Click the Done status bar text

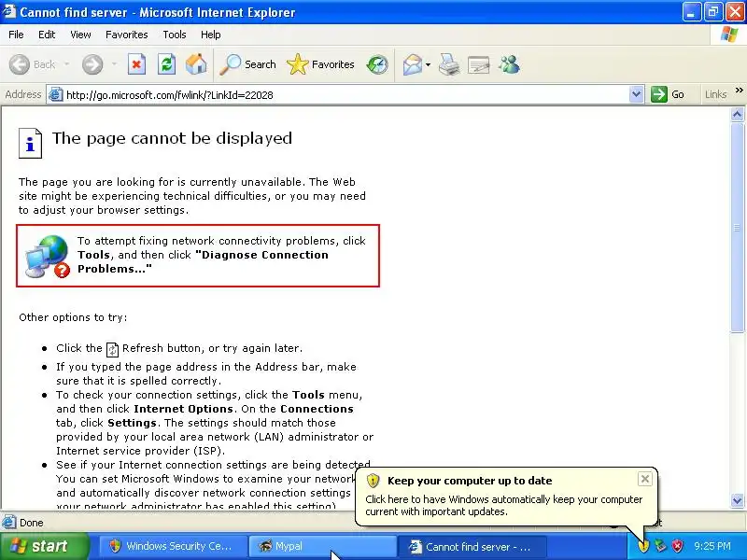pyautogui.click(x=32, y=523)
